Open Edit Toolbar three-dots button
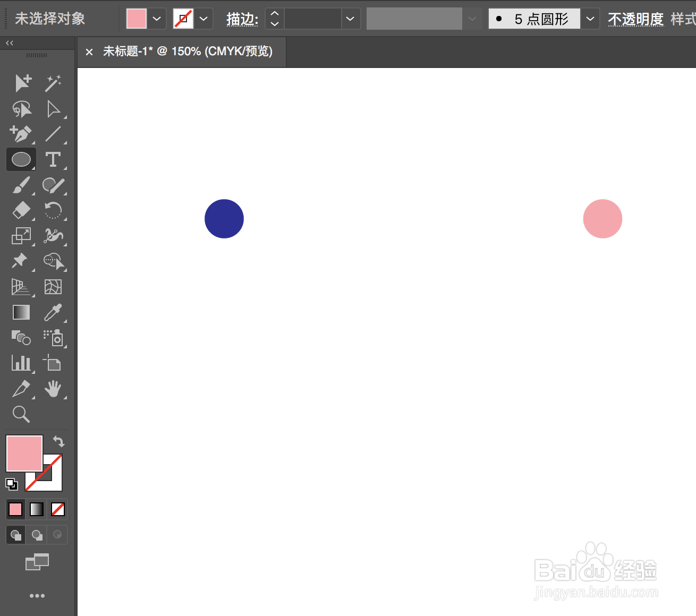 (x=37, y=596)
